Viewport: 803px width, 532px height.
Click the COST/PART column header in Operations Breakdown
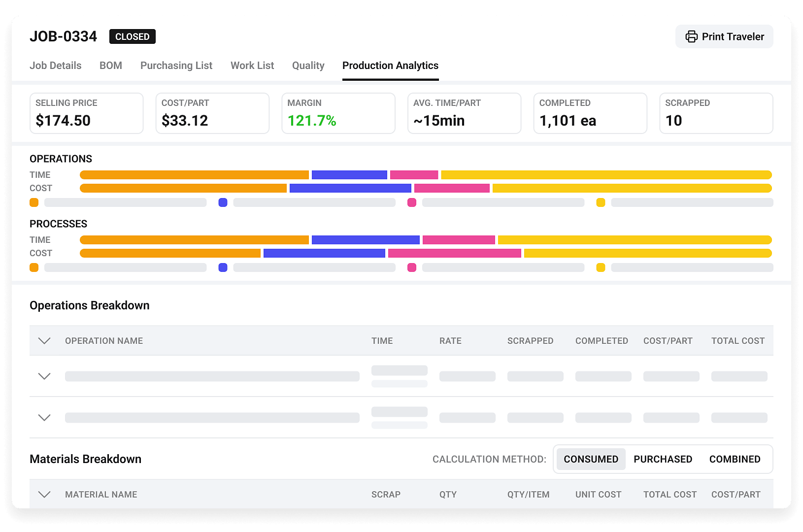668,341
